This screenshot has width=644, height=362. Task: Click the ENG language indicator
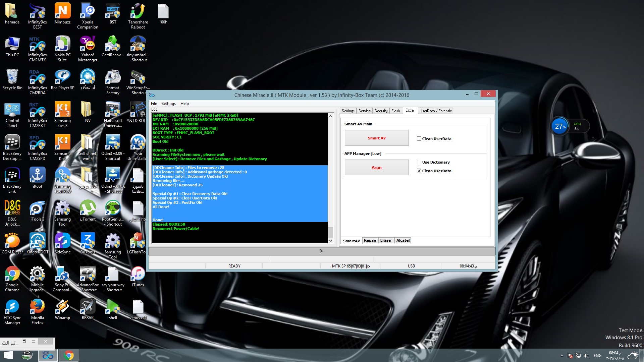tap(597, 356)
